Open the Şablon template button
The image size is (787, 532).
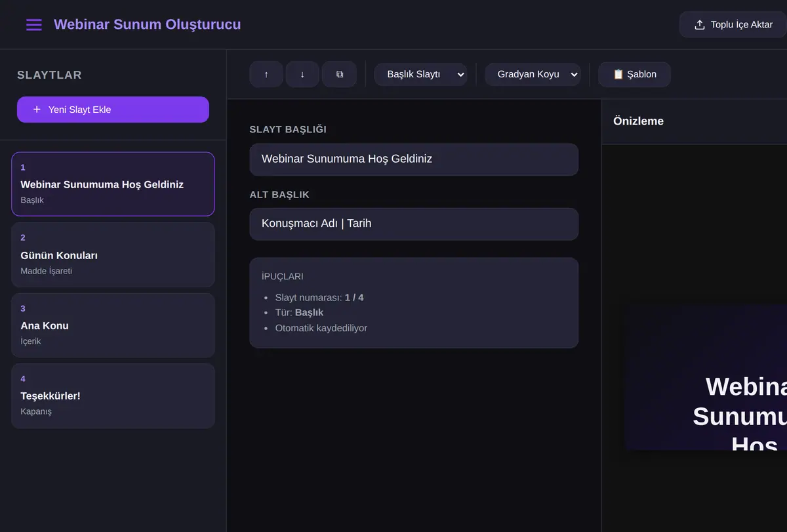pos(634,74)
